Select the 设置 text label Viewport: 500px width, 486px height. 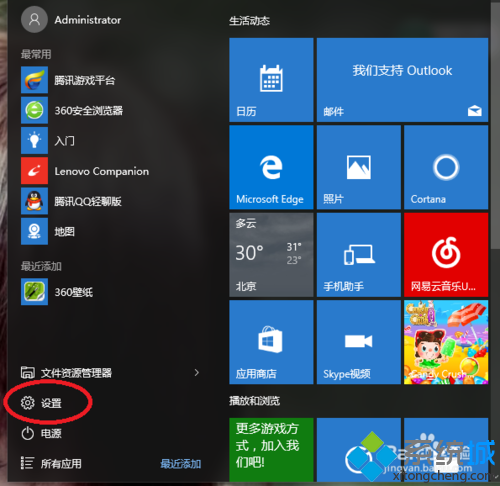[x=51, y=403]
